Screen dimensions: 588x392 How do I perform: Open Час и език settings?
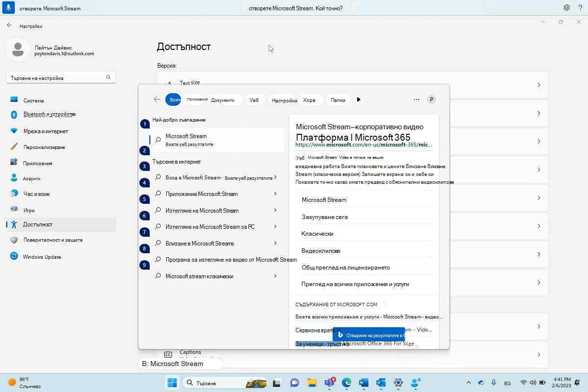(x=61, y=194)
